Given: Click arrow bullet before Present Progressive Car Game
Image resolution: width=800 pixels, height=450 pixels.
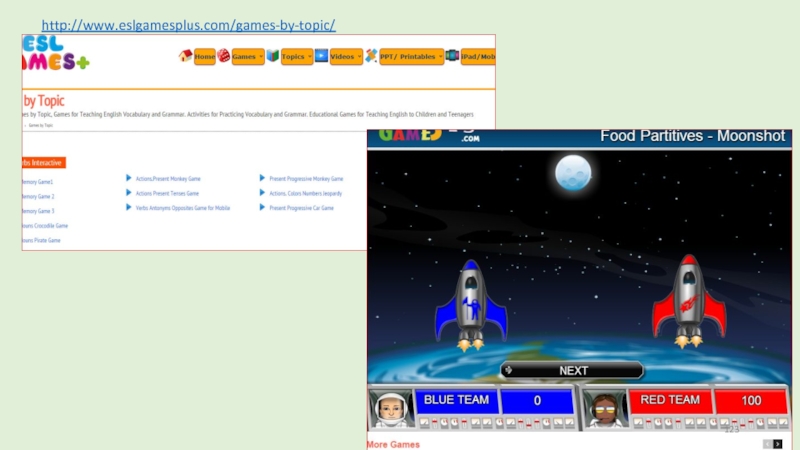Looking at the screenshot, I should [262, 207].
